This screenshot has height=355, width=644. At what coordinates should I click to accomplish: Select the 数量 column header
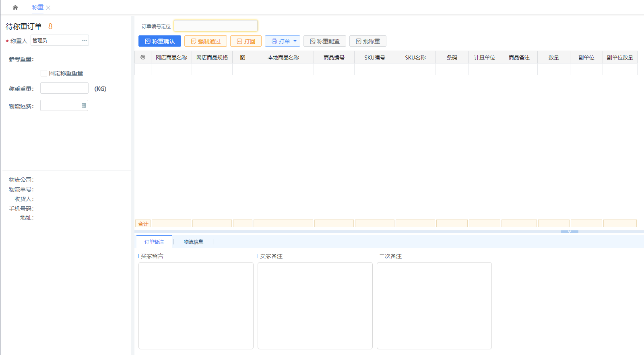[554, 57]
